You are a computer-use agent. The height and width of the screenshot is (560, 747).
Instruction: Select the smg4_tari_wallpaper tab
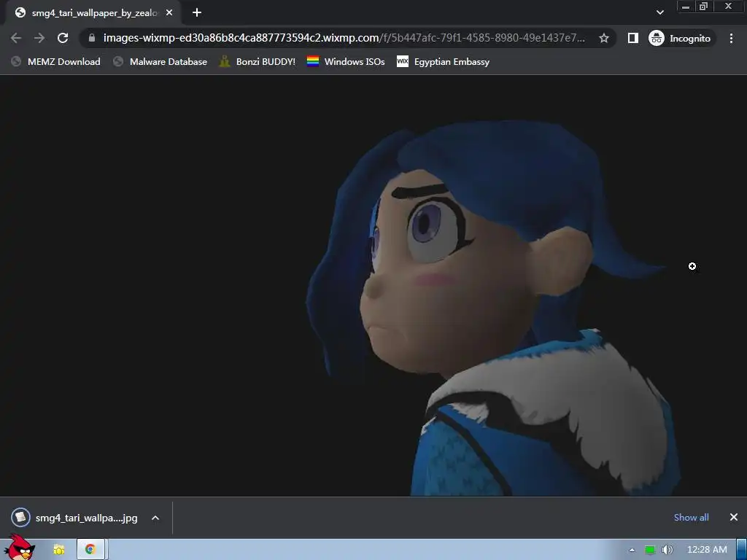pyautogui.click(x=94, y=13)
